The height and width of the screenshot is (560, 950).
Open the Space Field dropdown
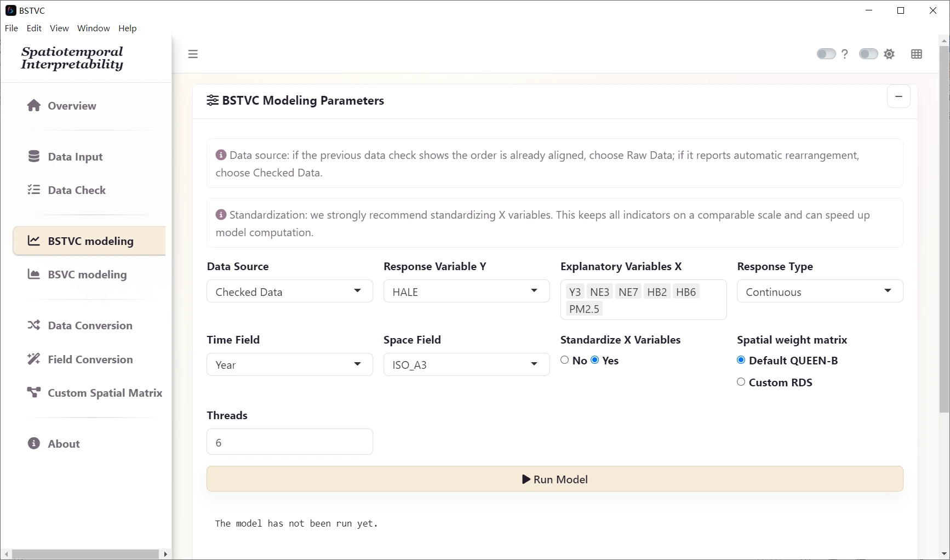click(x=467, y=364)
